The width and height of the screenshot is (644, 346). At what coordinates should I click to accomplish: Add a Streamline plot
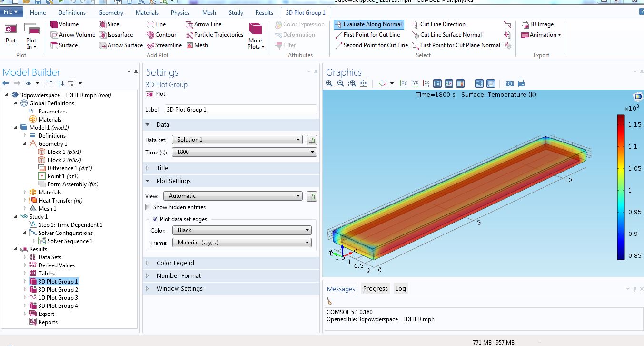pyautogui.click(x=164, y=45)
